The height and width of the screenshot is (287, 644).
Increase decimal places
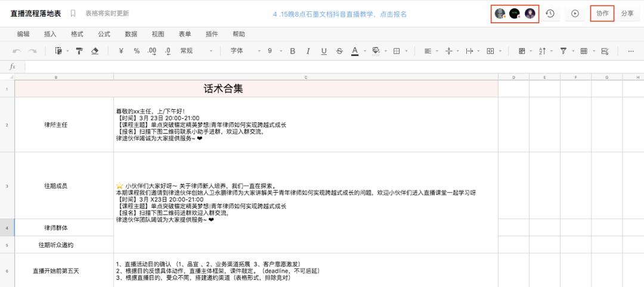152,51
